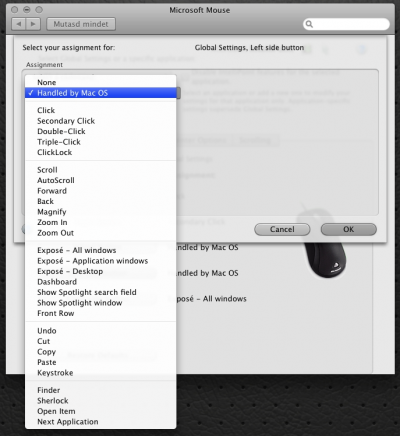Screen dimensions: 400x436
Task: Confirm with the OK button
Action: (x=349, y=229)
